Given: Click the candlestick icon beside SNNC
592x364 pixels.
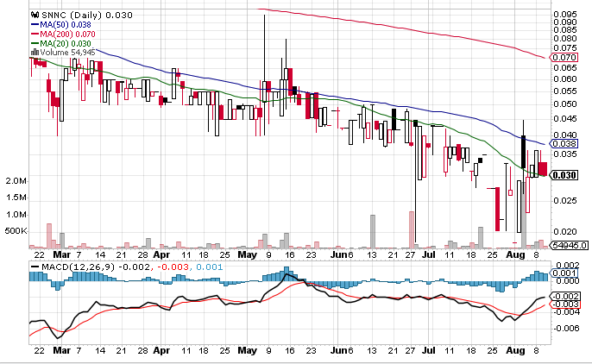Looking at the screenshot, I should tap(35, 15).
